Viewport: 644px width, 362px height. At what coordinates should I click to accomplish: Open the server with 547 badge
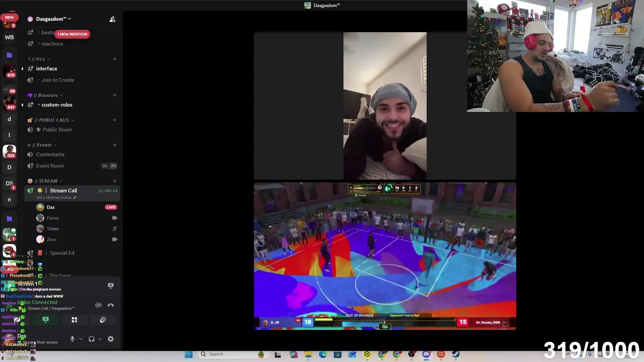9,103
